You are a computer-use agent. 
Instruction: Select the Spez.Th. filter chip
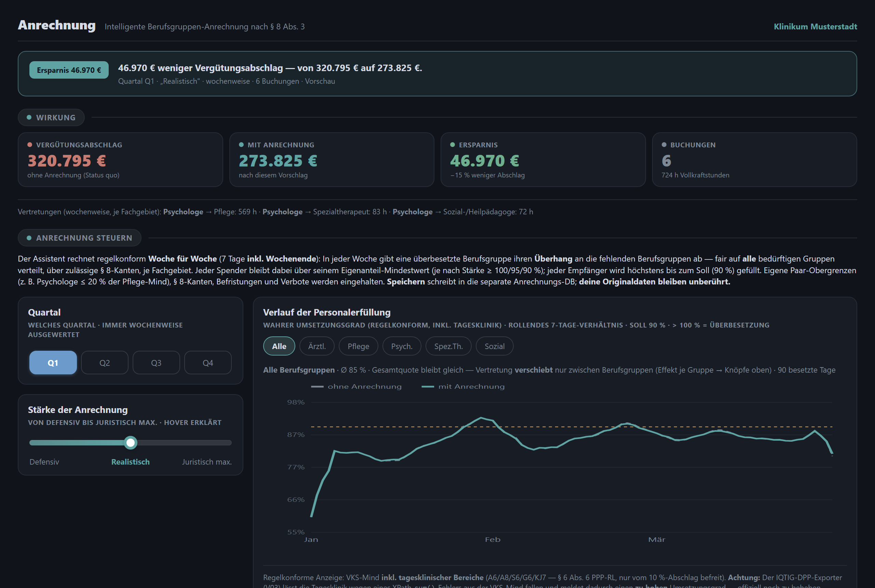tap(448, 346)
